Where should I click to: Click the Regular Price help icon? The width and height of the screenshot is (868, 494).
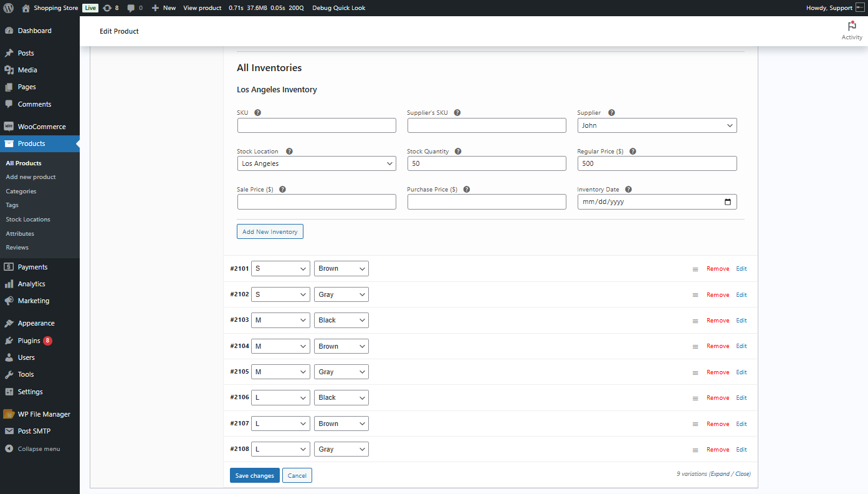point(633,152)
